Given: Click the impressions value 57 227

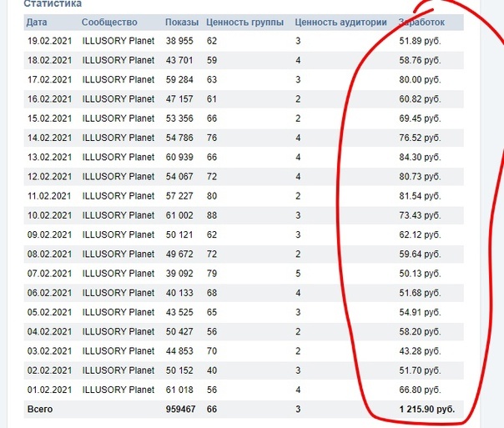Looking at the screenshot, I should [x=179, y=196].
